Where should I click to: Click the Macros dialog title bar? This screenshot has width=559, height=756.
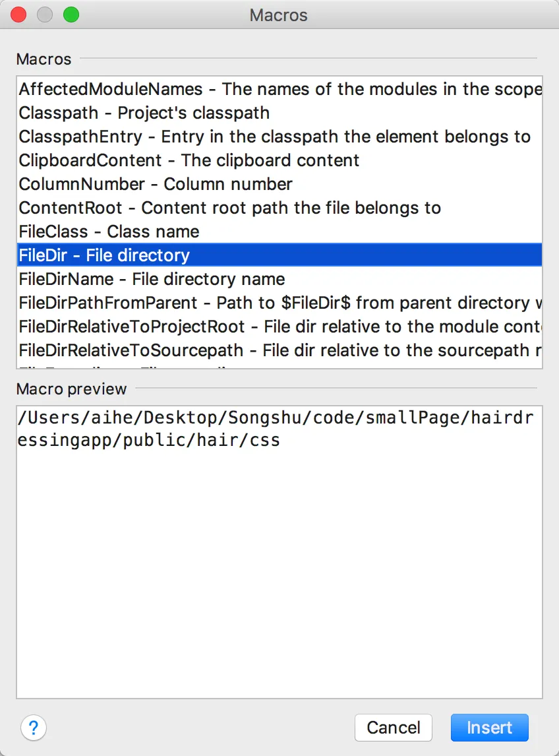pos(279,15)
